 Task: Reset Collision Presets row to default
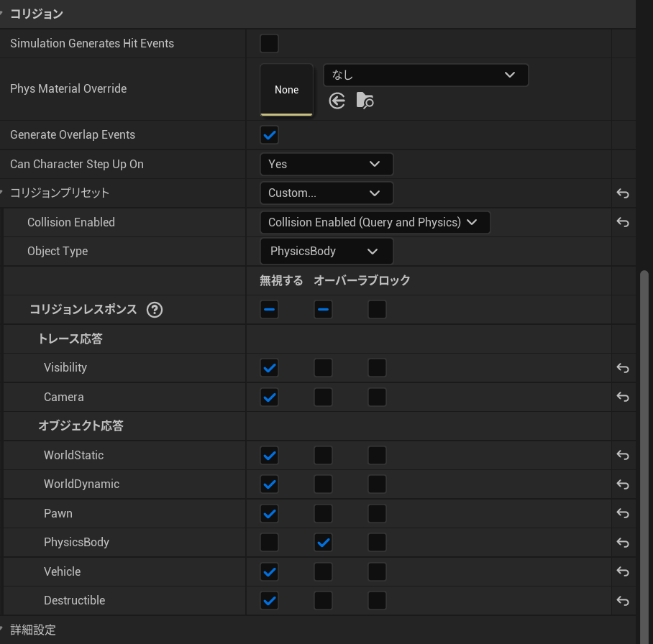point(623,193)
